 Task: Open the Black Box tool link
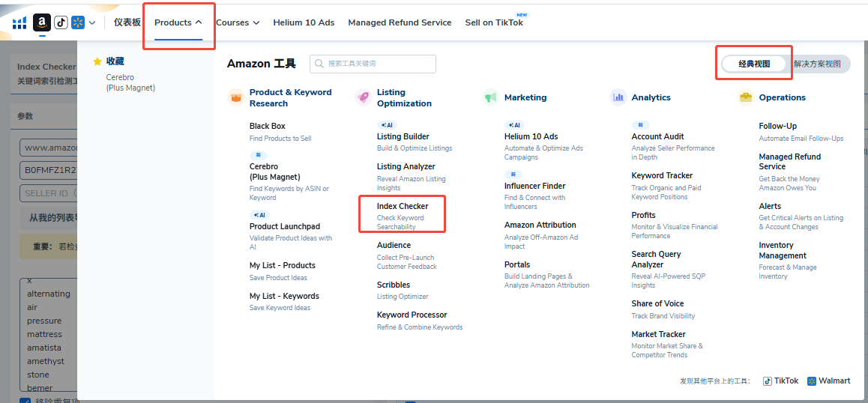tap(268, 126)
